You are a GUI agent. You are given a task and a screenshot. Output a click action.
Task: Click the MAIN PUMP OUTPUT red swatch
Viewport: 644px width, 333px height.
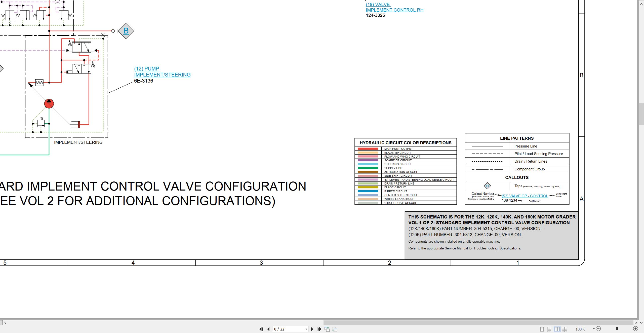(368, 149)
